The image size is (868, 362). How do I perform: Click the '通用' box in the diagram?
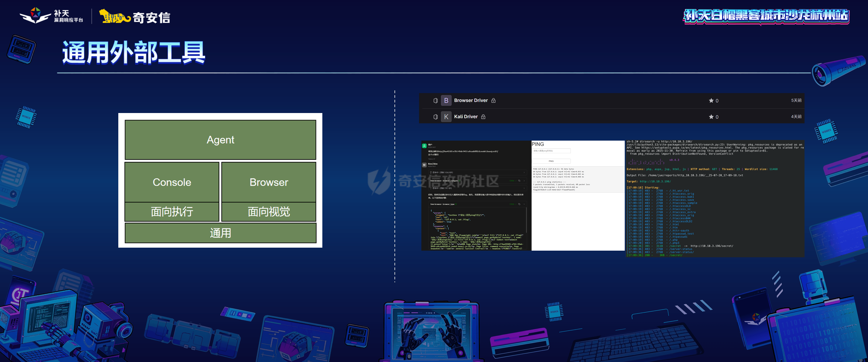click(x=220, y=233)
